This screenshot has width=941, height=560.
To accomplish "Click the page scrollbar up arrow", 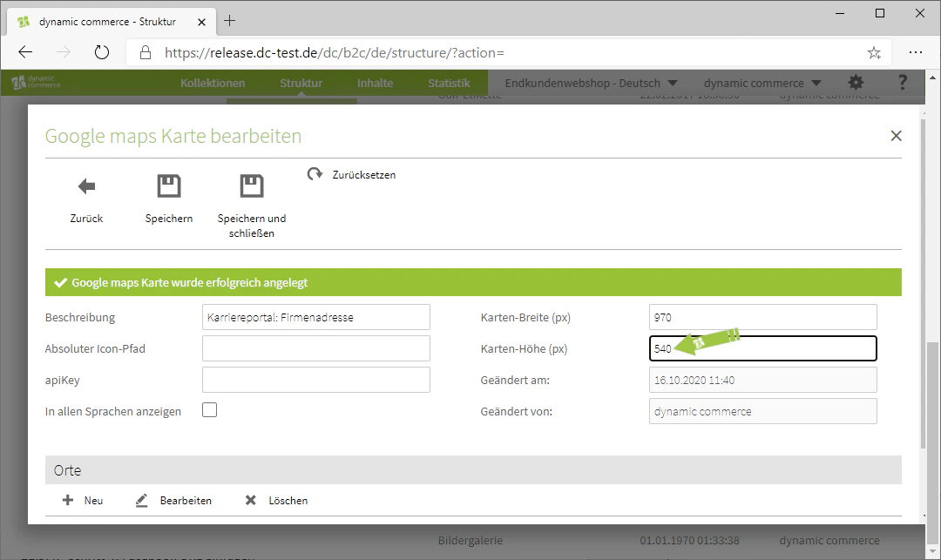I will coord(932,78).
